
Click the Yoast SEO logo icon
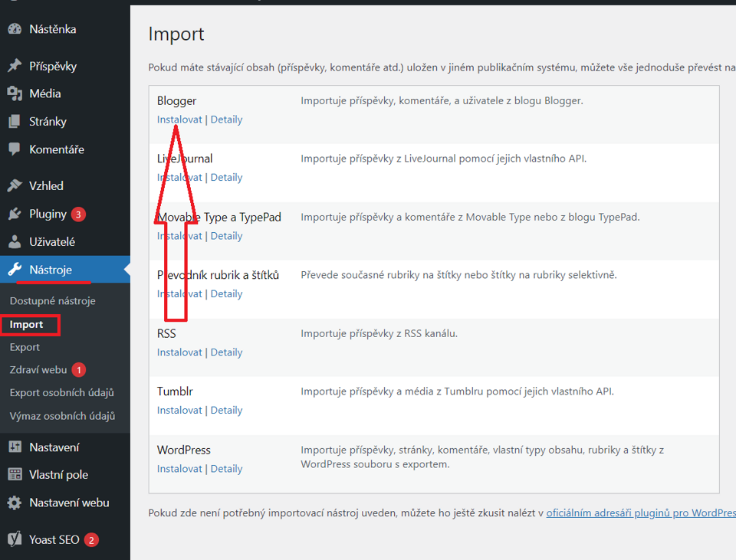point(15,539)
